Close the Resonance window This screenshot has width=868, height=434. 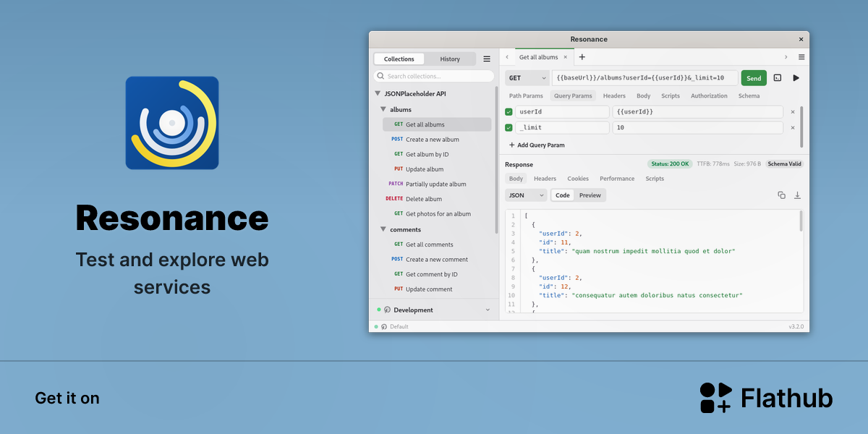click(x=801, y=39)
